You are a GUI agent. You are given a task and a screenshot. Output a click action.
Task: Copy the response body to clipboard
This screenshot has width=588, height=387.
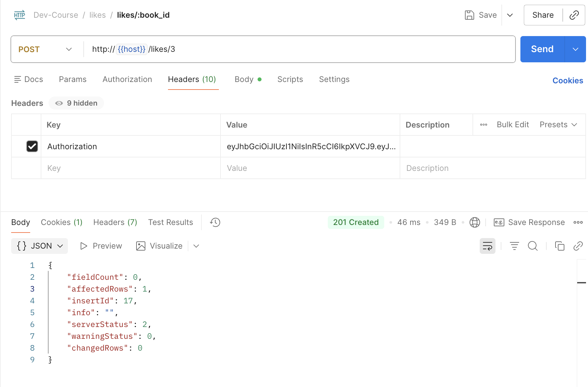coord(559,246)
